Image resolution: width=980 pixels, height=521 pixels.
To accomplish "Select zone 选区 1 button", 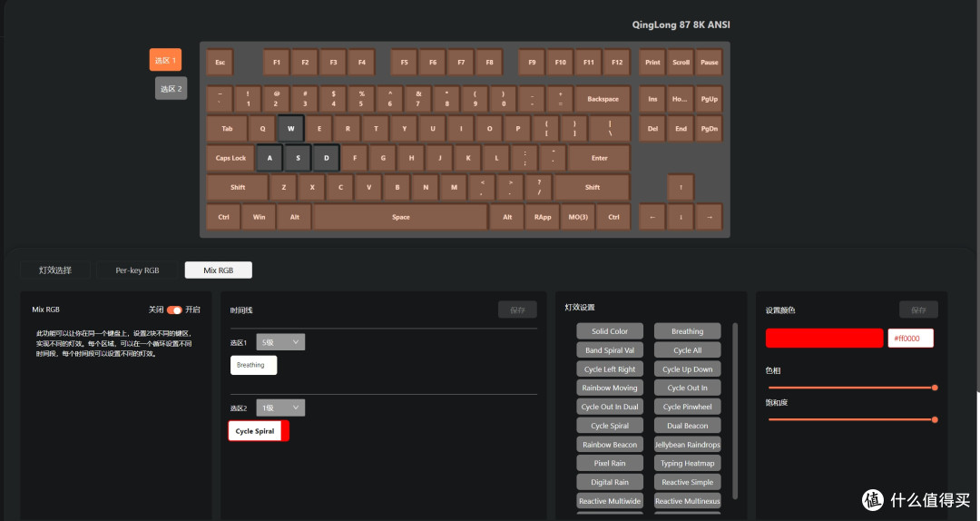I will tap(166, 60).
